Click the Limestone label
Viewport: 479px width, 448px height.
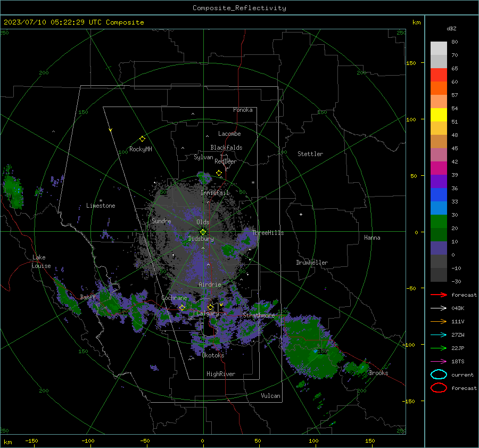101,206
